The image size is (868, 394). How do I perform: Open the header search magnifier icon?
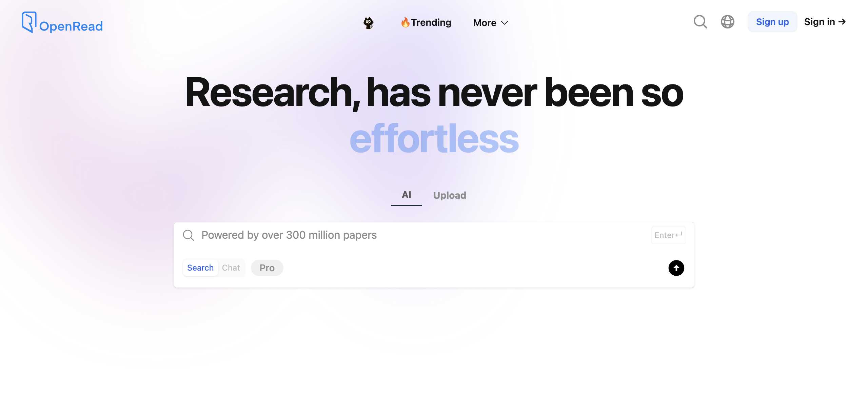coord(700,22)
